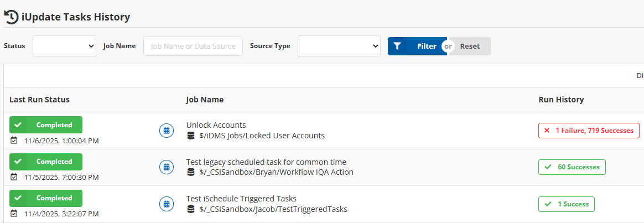This screenshot has width=644, height=223.
Task: Click the Job Name search field
Action: 193,46
